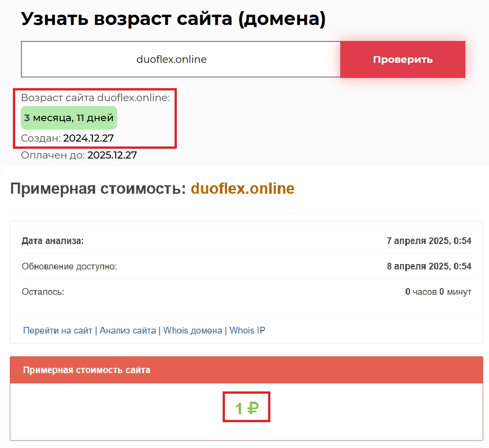
Task: Click the Дата анализа label
Action: pos(53,241)
